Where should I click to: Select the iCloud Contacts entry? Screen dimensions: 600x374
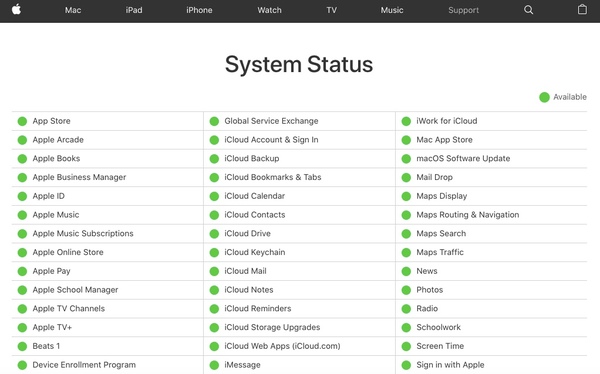[255, 215]
